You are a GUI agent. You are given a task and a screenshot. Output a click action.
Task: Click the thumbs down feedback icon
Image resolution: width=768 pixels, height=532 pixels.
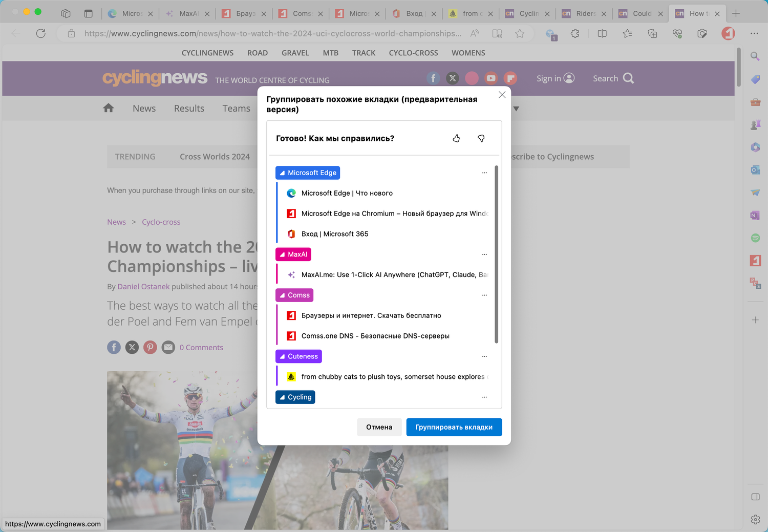(x=481, y=138)
